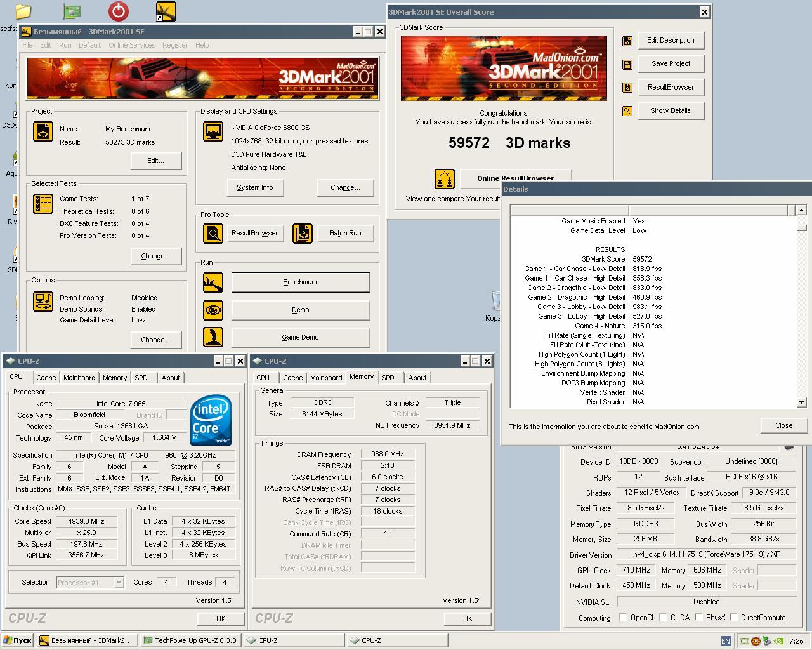Click the ResultBrowser icon in score window
Image resolution: width=812 pixels, height=650 pixels.
[x=627, y=88]
